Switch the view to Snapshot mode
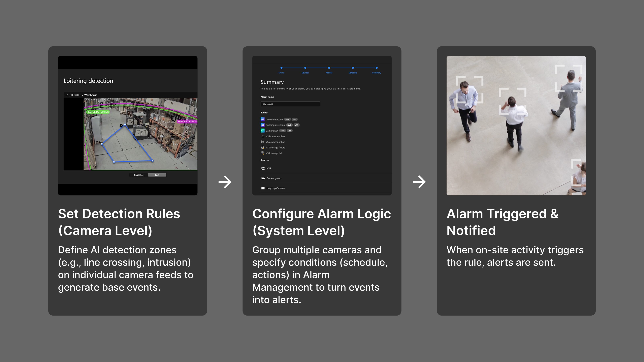 tap(139, 175)
